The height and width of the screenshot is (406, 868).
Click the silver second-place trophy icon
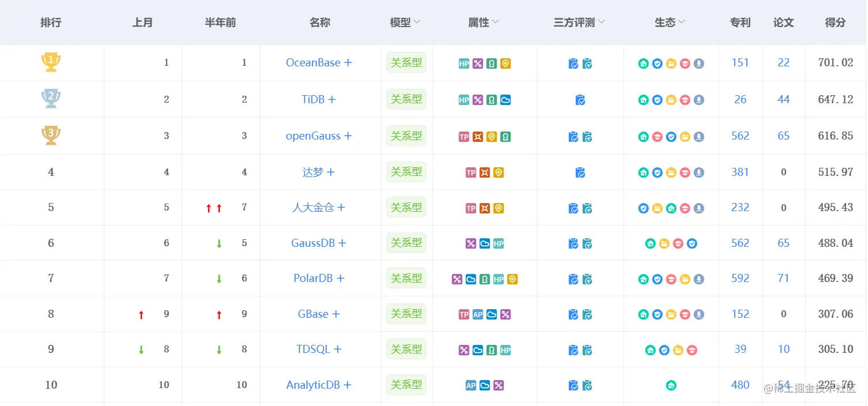[x=51, y=98]
